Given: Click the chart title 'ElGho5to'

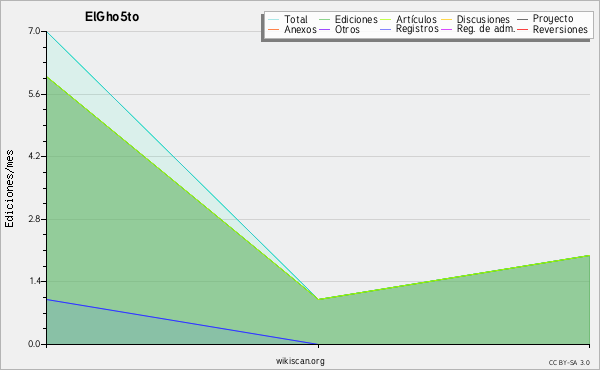Looking at the screenshot, I should [112, 17].
